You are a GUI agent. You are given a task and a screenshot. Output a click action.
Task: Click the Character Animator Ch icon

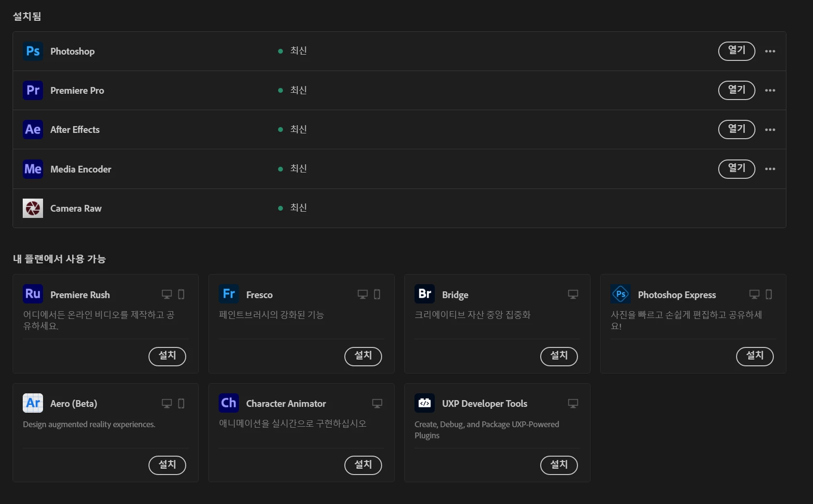pos(229,403)
